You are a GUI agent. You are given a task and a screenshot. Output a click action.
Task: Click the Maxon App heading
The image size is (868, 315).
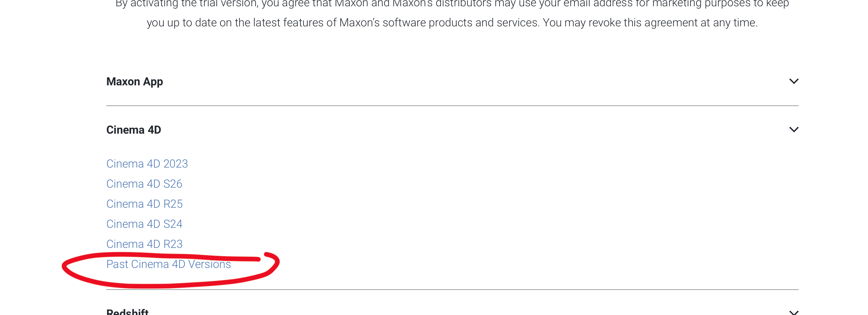[135, 82]
